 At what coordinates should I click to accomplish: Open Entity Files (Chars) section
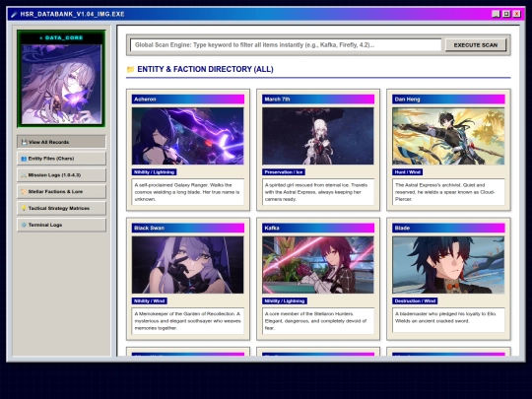61,159
